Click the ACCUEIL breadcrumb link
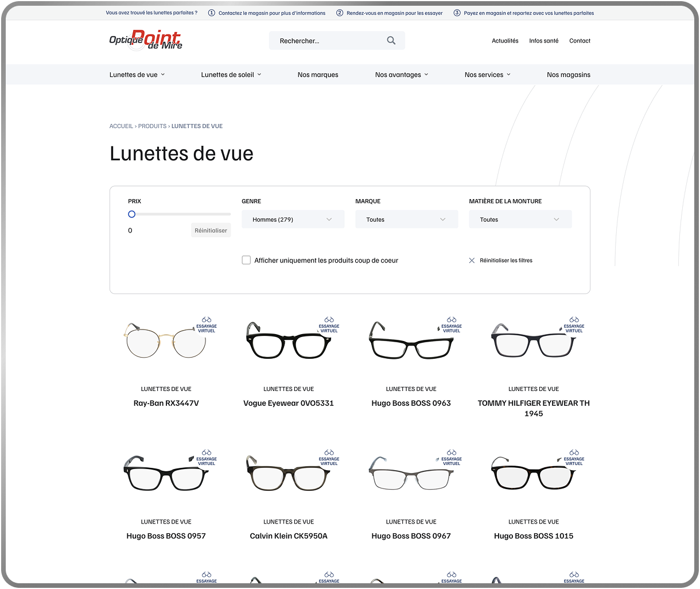This screenshot has width=700, height=589. click(x=121, y=126)
